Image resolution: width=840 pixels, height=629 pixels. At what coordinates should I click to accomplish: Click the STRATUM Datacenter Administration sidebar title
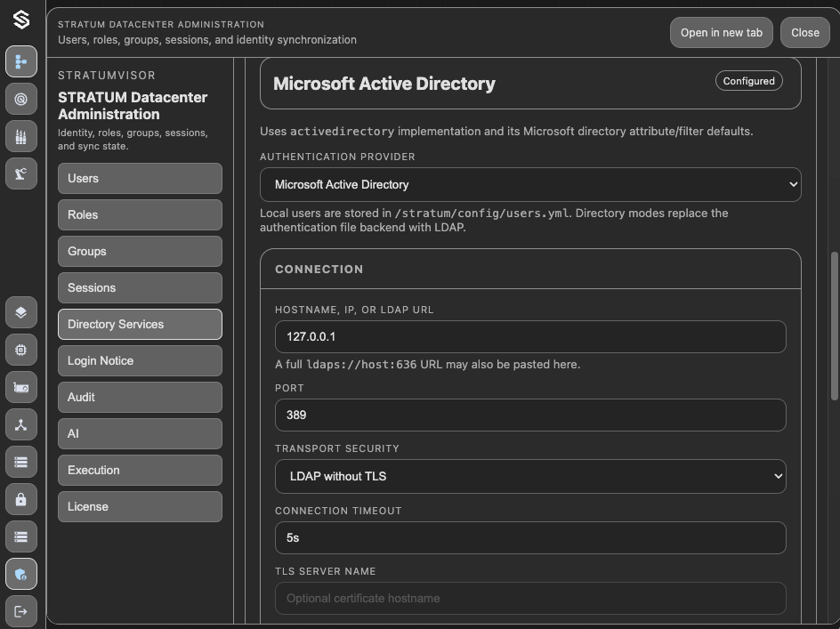133,106
